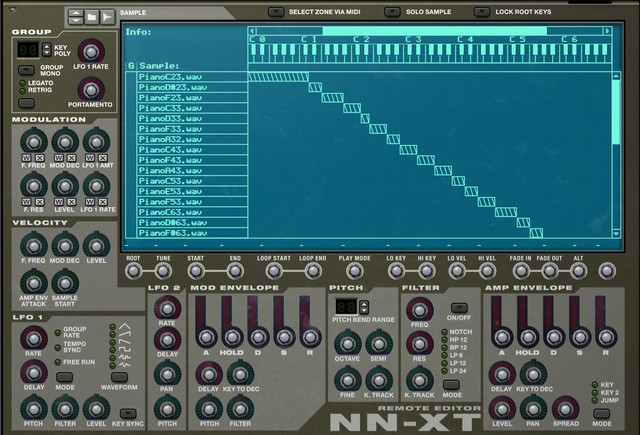Select triangle waveform LED in LFO 1
640x435 pixels.
(x=113, y=327)
